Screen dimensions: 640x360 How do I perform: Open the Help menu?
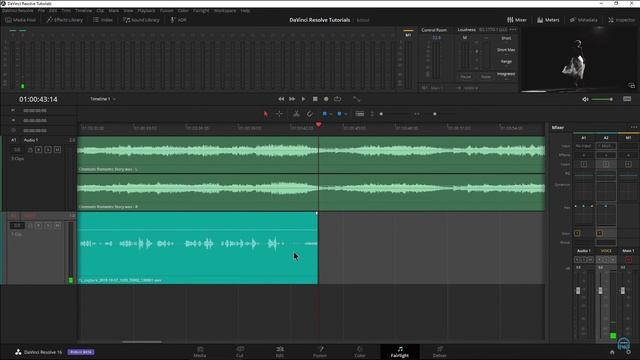245,11
